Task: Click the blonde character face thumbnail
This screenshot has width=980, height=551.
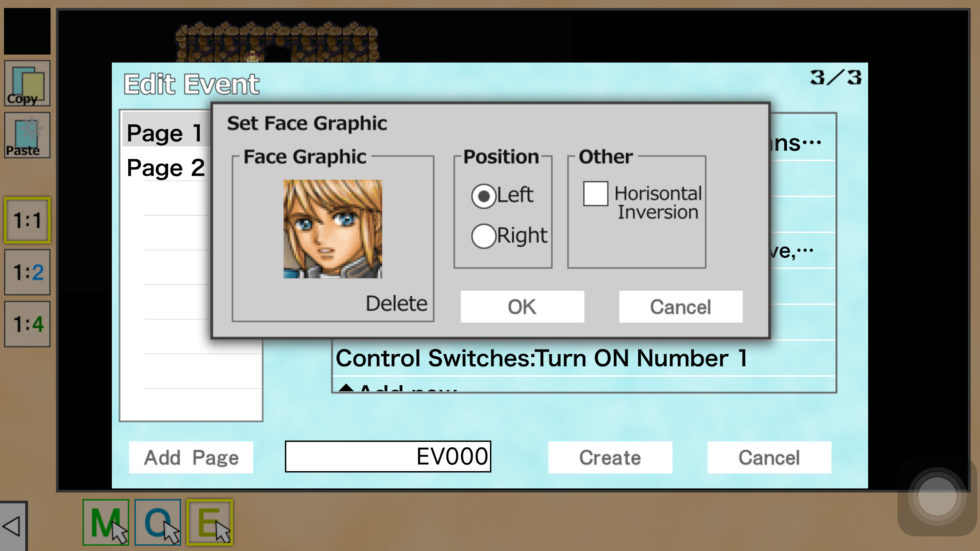Action: [332, 229]
